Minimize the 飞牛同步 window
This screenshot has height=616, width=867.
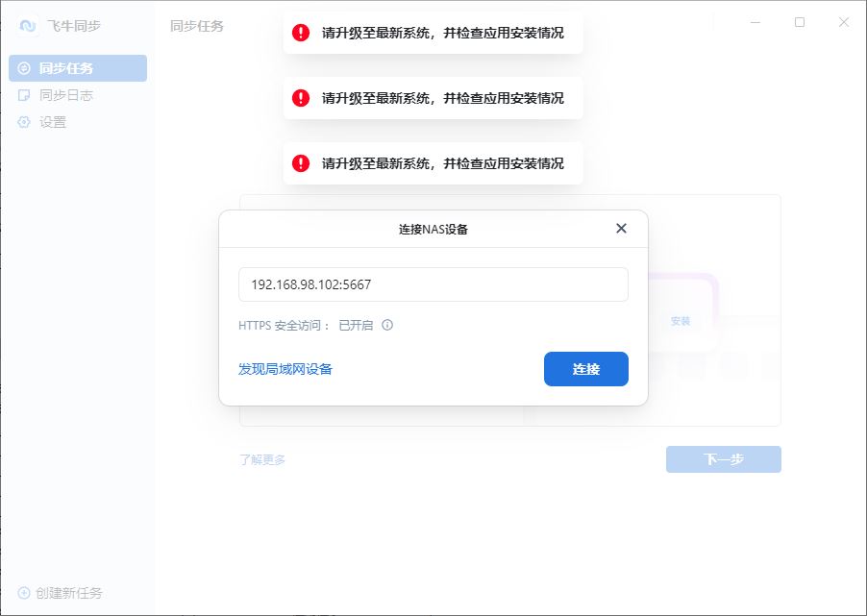pos(756,22)
